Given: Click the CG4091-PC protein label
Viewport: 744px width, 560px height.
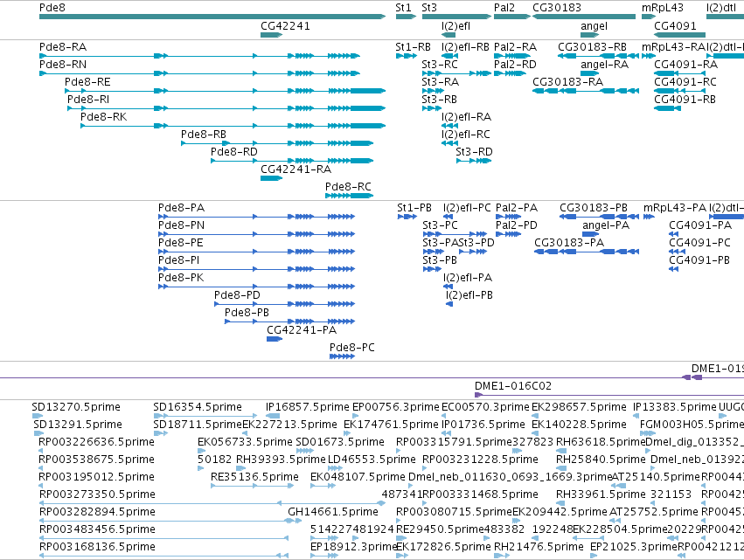Looking at the screenshot, I should tap(700, 243).
